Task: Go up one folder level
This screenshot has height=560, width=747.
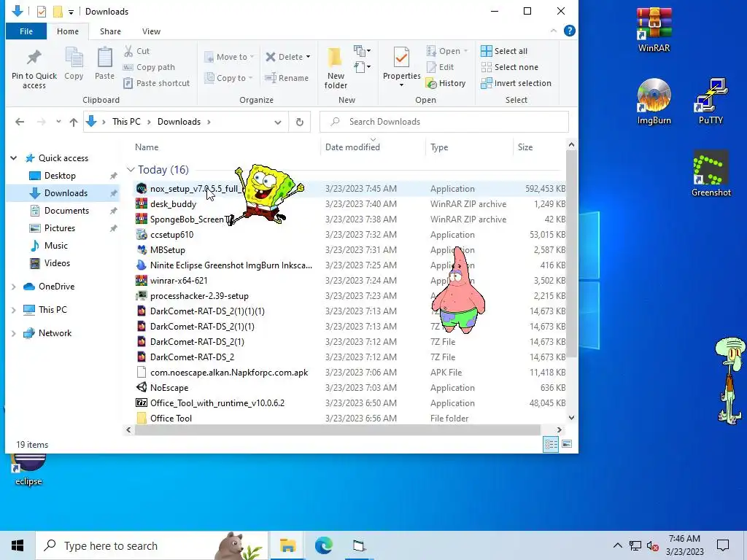Action: point(74,122)
